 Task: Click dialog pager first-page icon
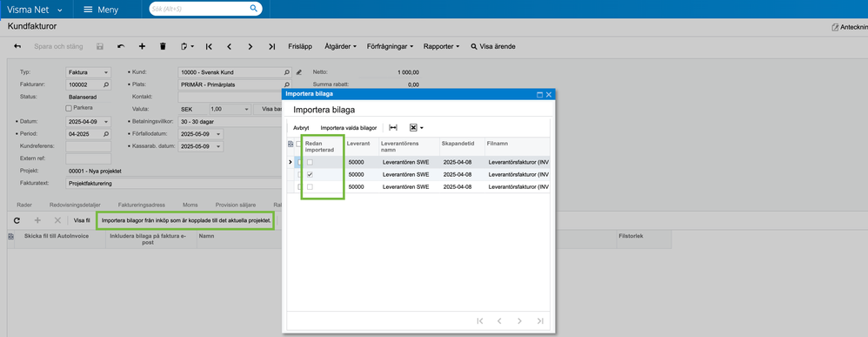(480, 320)
